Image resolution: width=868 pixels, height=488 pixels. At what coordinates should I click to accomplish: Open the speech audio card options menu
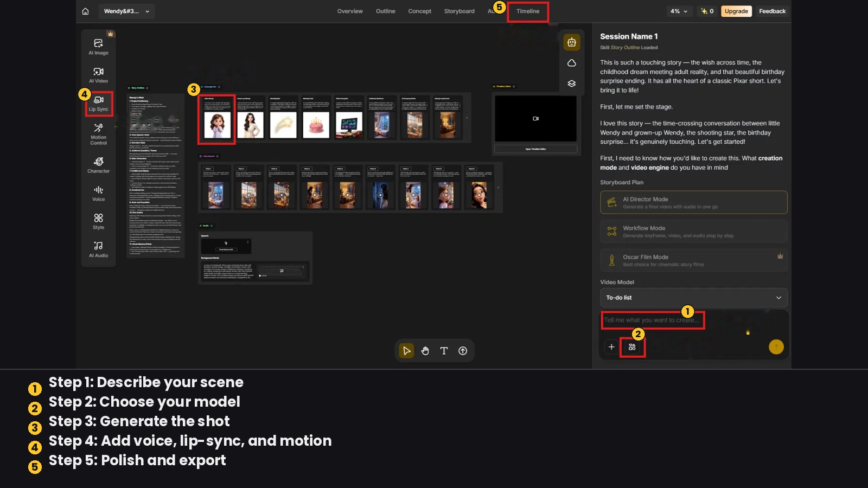pos(248,242)
